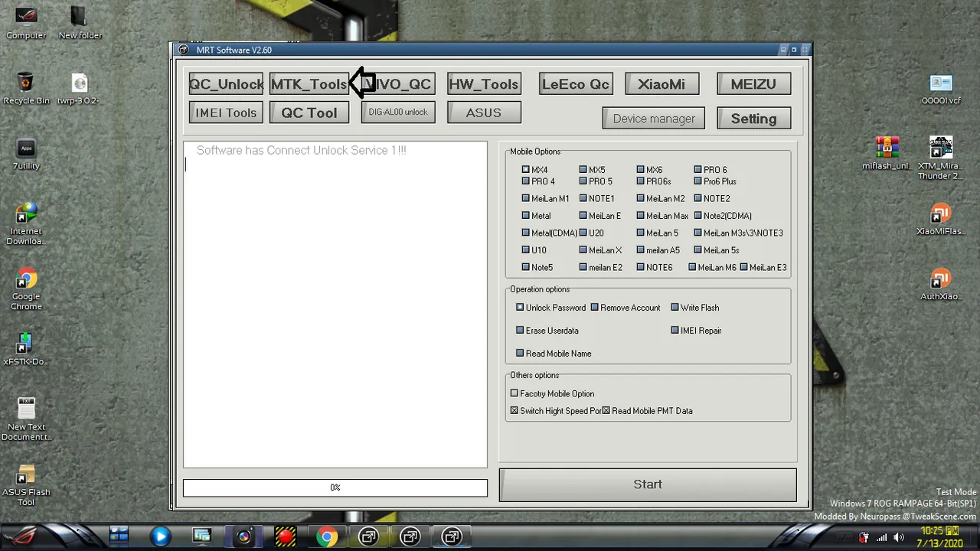Open the ASUS section button
The height and width of the screenshot is (551, 980).
coord(484,112)
